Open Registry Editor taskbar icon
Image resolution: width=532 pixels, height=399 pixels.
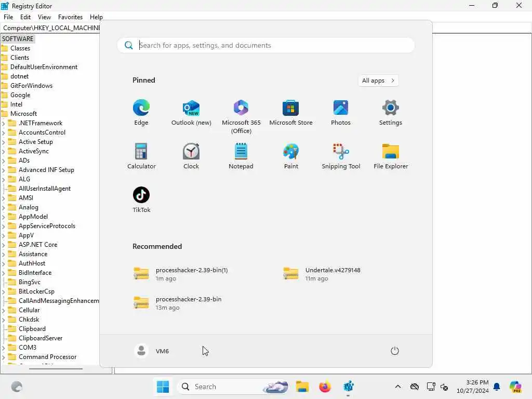(349, 387)
